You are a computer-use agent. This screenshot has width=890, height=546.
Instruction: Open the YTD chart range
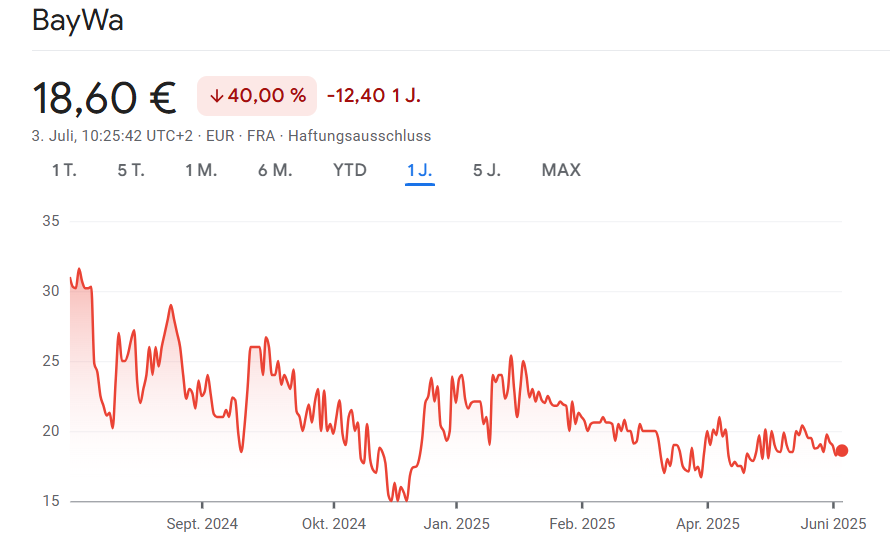click(x=350, y=170)
